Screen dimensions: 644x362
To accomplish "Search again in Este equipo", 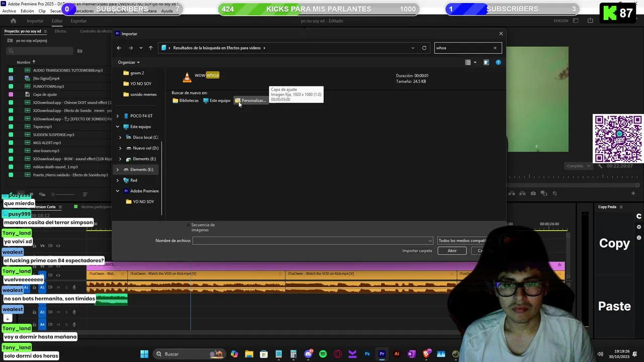I will tap(216, 101).
